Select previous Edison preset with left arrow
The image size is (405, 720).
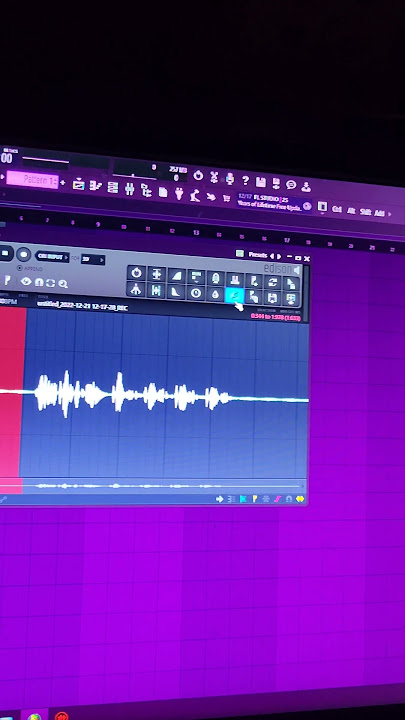pos(272,256)
